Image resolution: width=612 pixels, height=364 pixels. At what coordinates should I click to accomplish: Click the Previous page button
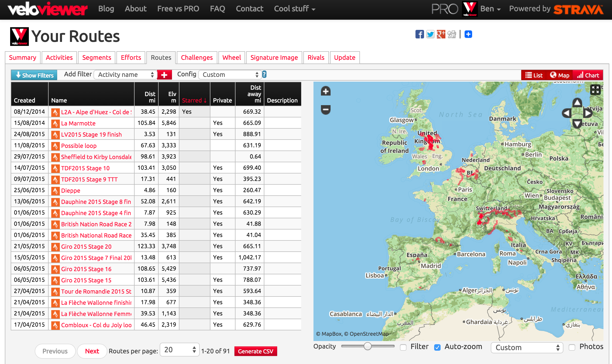(55, 351)
